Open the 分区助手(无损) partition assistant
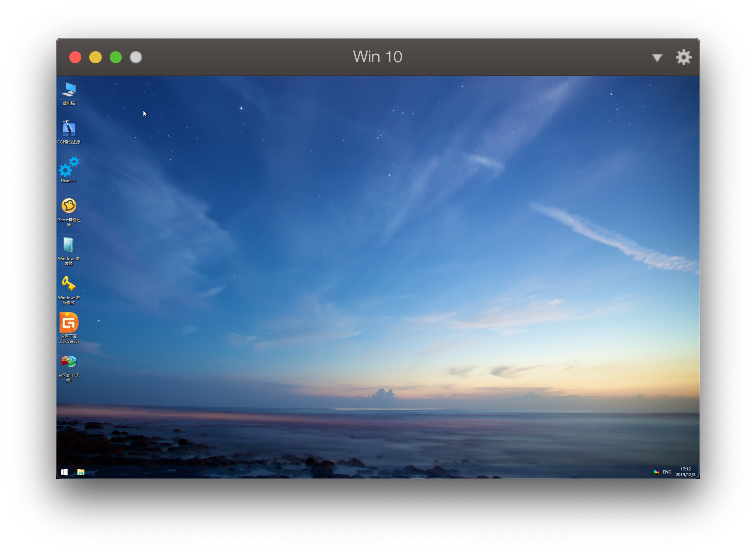This screenshot has width=756, height=553. [x=69, y=362]
